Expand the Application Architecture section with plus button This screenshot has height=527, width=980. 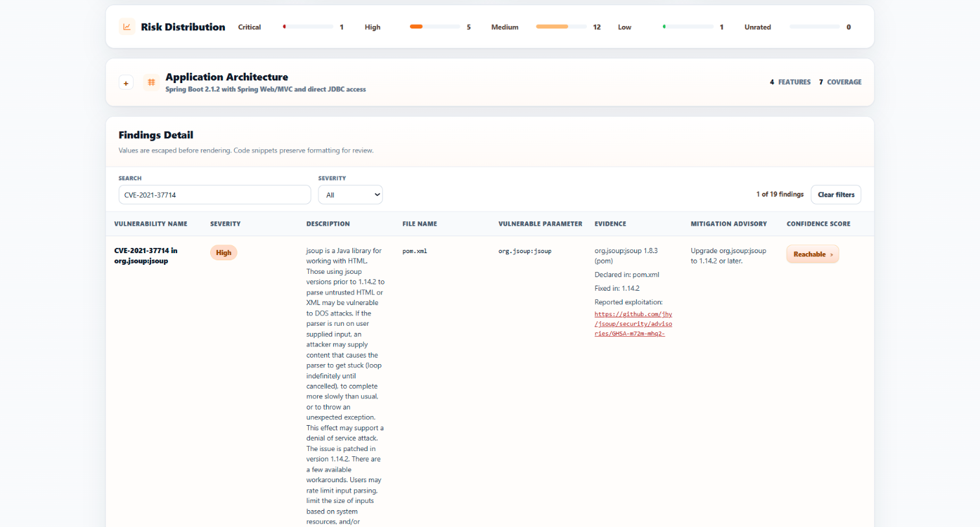[x=126, y=83]
